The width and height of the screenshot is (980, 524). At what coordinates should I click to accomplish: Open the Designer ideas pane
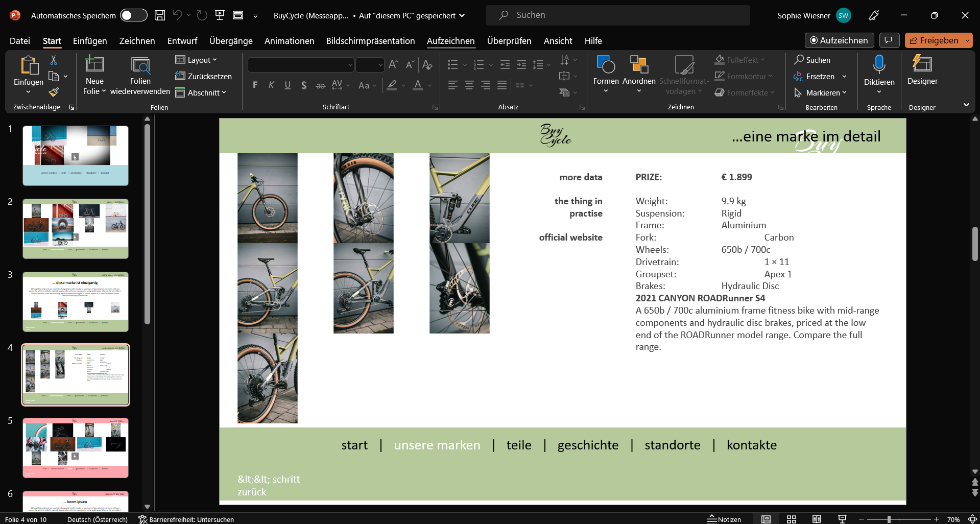click(x=922, y=70)
